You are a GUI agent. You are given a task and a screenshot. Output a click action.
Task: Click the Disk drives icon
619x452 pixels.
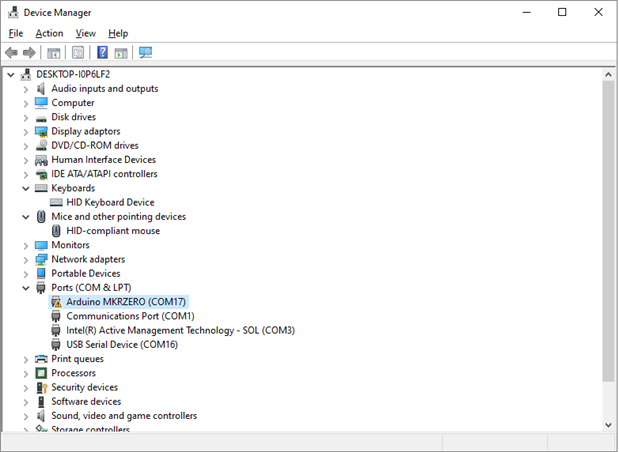pyautogui.click(x=41, y=118)
